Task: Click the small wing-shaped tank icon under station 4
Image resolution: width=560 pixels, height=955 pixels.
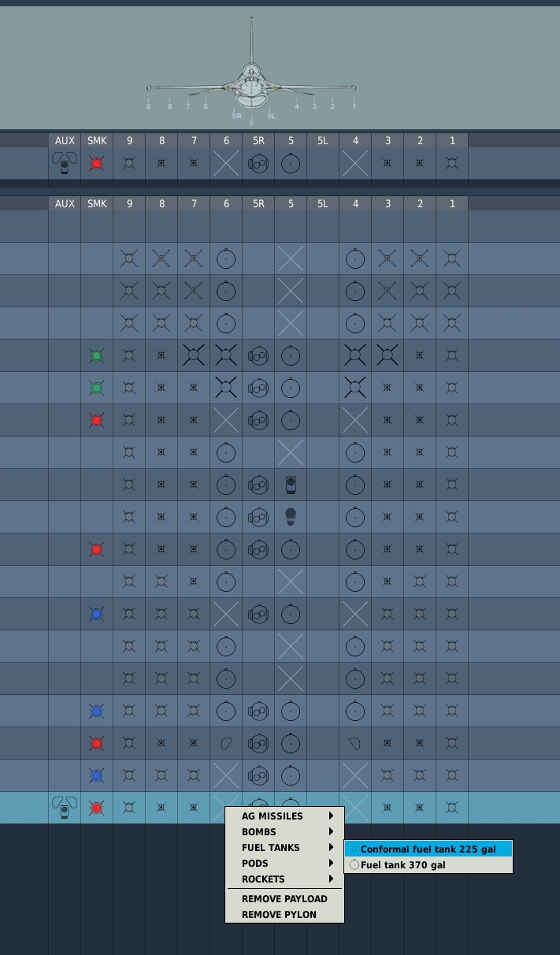Action: pos(355,743)
